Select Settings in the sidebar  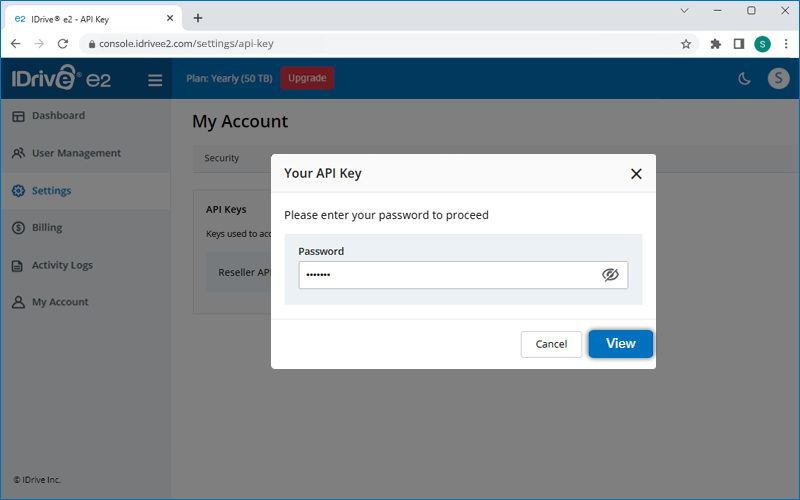51,190
